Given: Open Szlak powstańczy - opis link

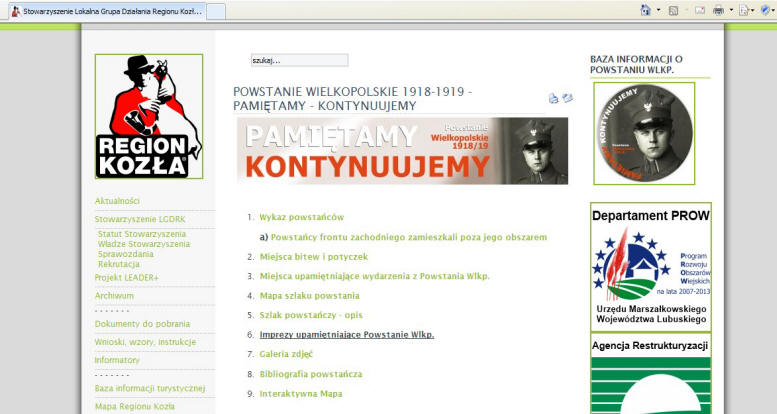Looking at the screenshot, I should [x=311, y=315].
